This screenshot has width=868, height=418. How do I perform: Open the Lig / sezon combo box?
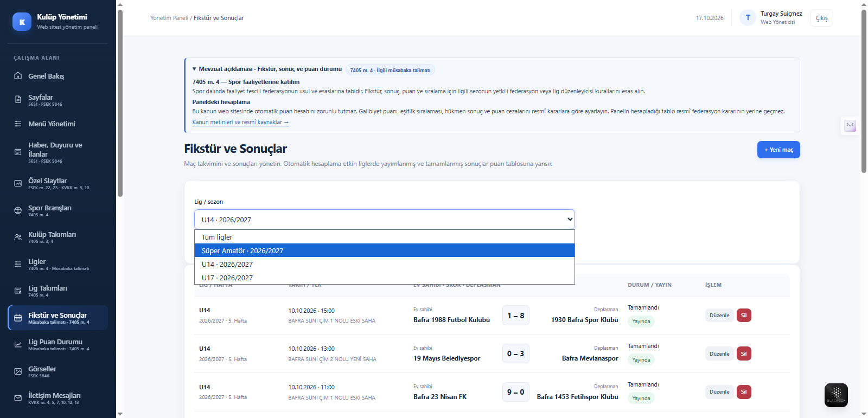[384, 220]
